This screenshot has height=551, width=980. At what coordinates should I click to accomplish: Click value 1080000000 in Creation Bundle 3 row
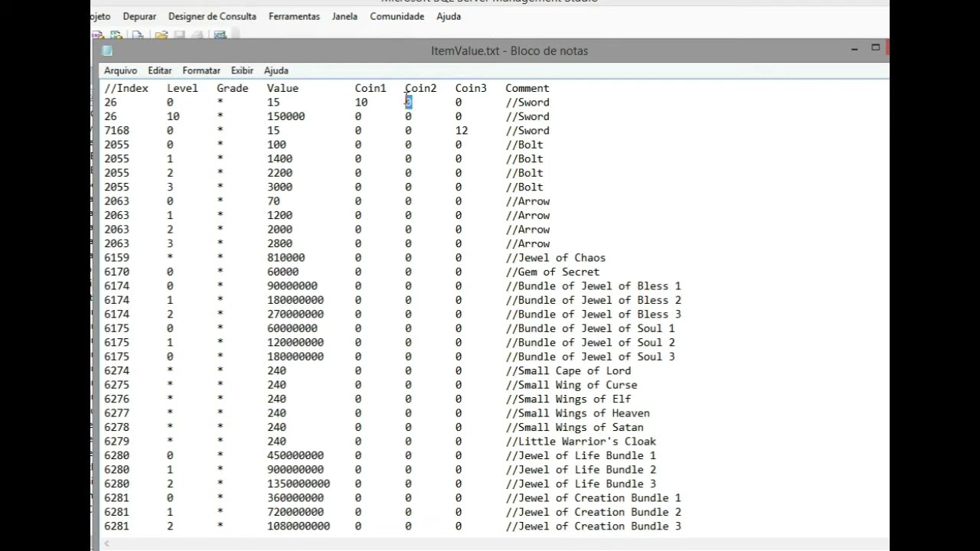[299, 527]
